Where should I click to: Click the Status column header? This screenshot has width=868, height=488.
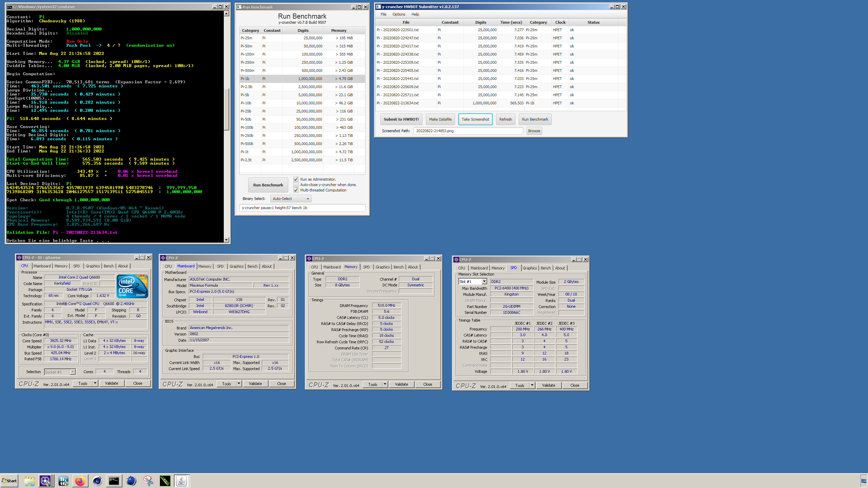pyautogui.click(x=593, y=22)
